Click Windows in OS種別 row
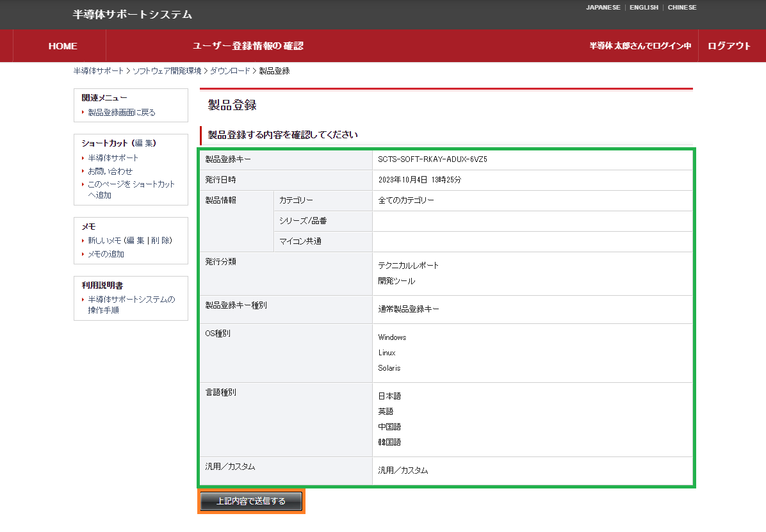766x532 pixels. tap(392, 337)
